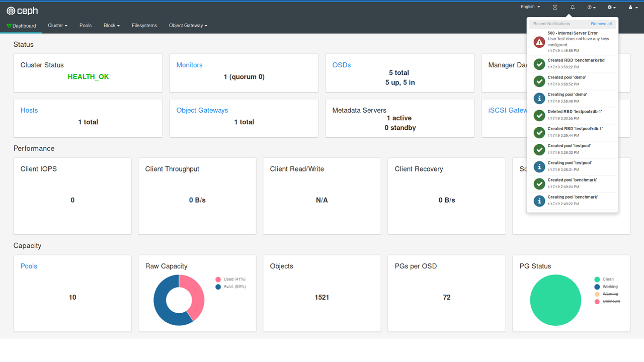Open the OSDs link
Viewport: 644px width, 362px height.
pos(342,65)
